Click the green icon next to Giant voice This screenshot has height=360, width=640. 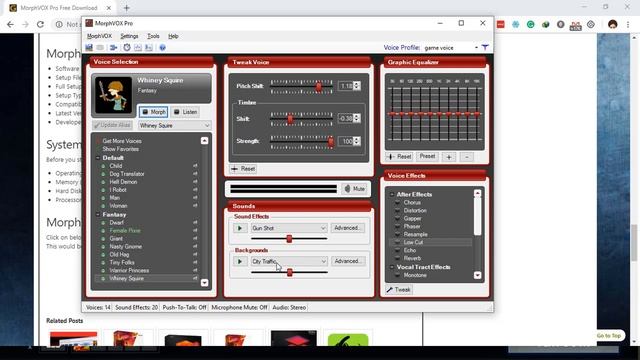pos(103,239)
